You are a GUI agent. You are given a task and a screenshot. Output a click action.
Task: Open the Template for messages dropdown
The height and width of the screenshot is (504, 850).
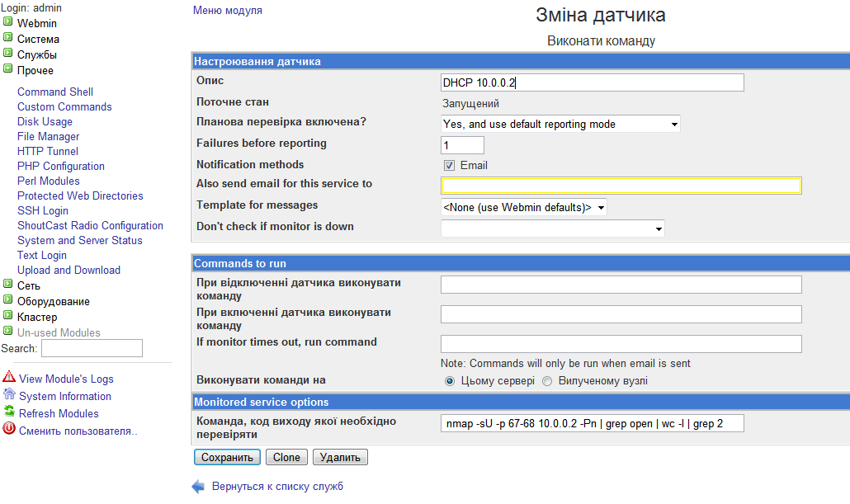coord(524,208)
